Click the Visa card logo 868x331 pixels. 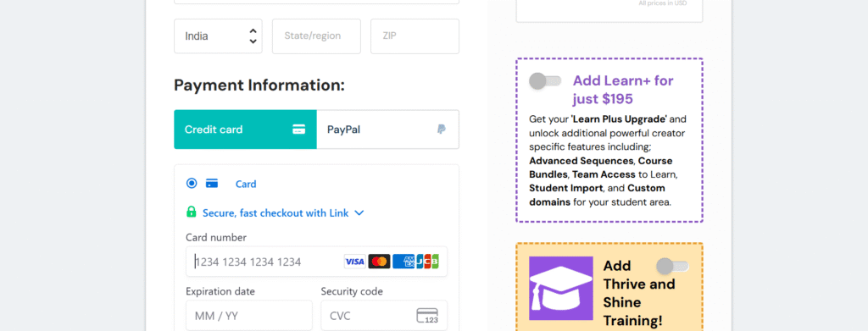[354, 262]
